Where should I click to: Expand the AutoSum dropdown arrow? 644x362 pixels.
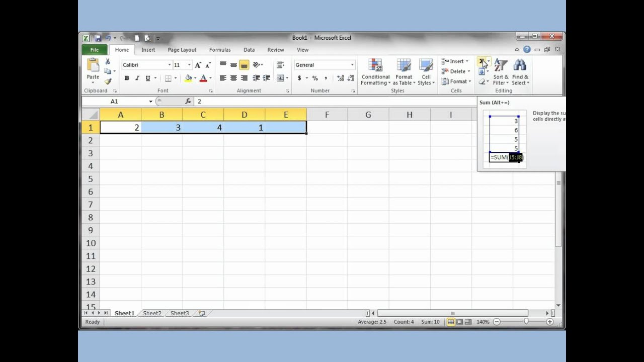(x=488, y=61)
